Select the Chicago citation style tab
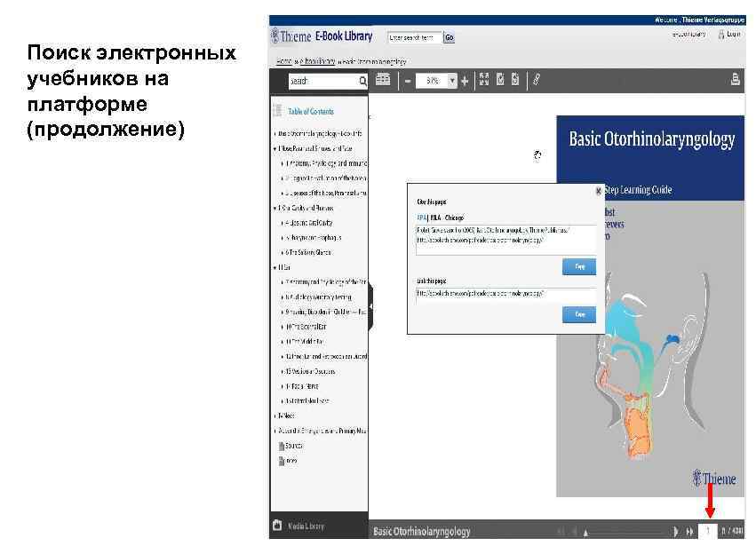The image size is (756, 554). 454,218
